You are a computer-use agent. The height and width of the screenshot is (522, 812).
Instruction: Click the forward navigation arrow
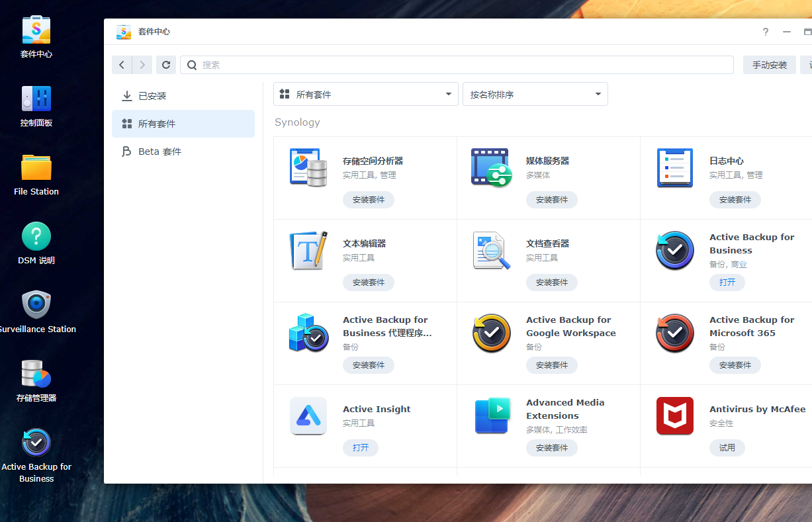(x=142, y=65)
